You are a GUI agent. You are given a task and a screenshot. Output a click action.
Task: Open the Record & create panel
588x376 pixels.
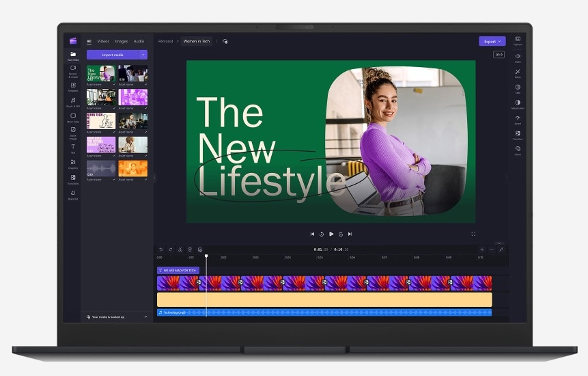point(73,70)
